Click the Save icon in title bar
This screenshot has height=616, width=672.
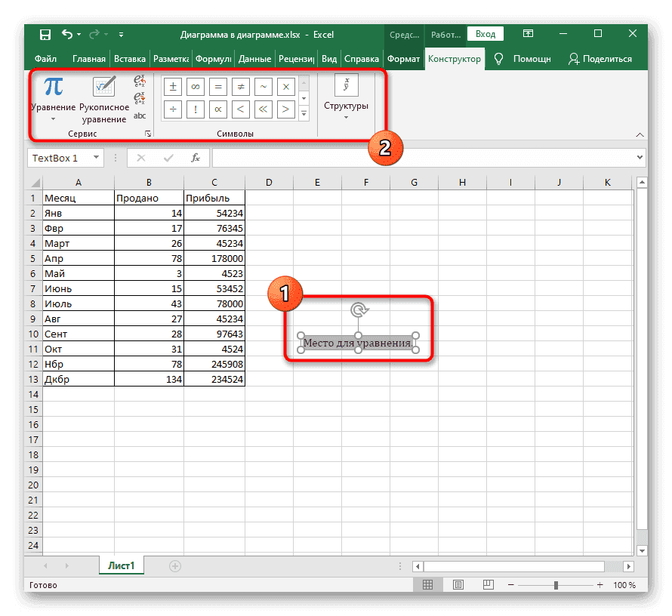45,34
